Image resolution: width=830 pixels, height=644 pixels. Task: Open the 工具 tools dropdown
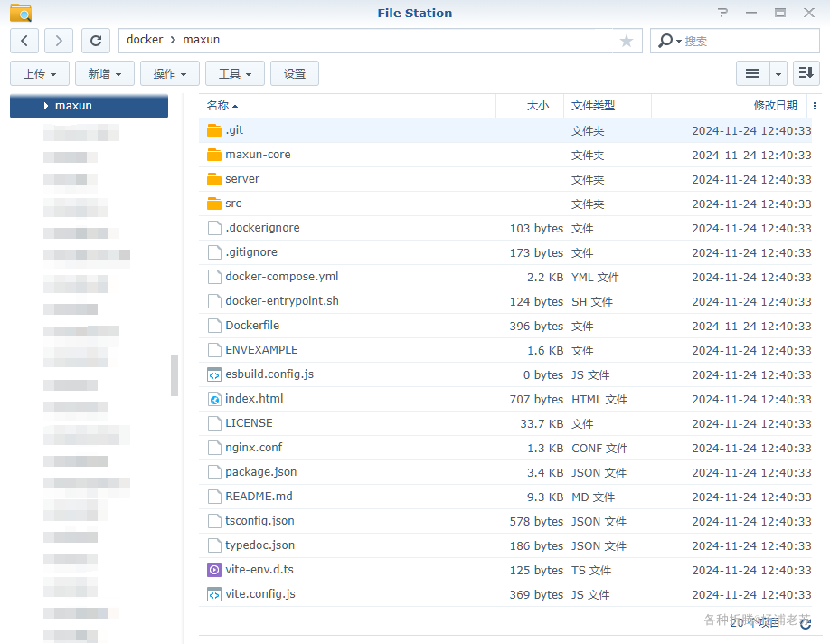[235, 73]
